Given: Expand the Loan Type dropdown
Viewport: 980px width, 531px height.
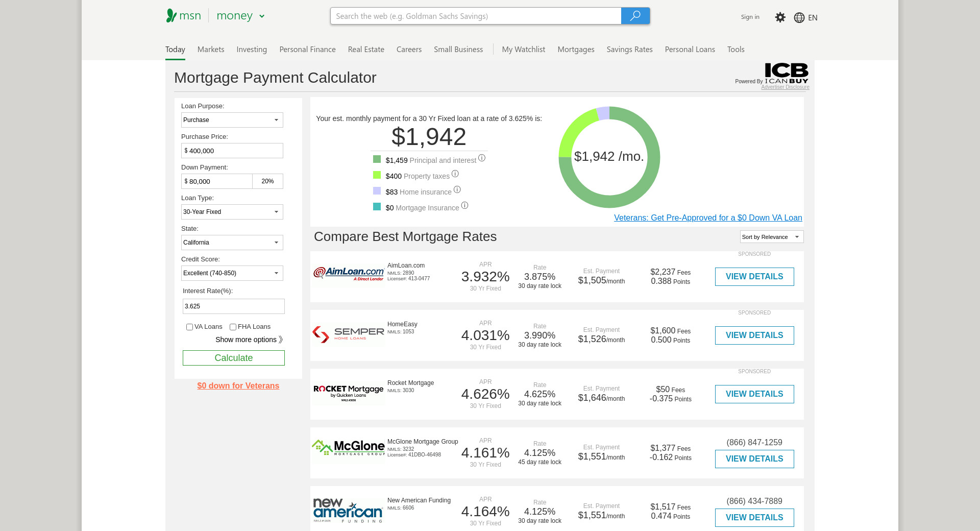Looking at the screenshot, I should click(x=232, y=212).
